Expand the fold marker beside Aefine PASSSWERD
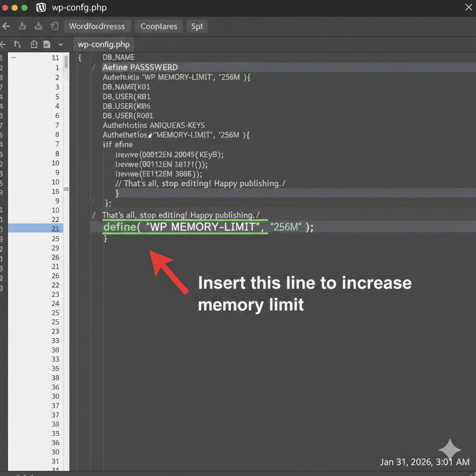 tap(93, 67)
